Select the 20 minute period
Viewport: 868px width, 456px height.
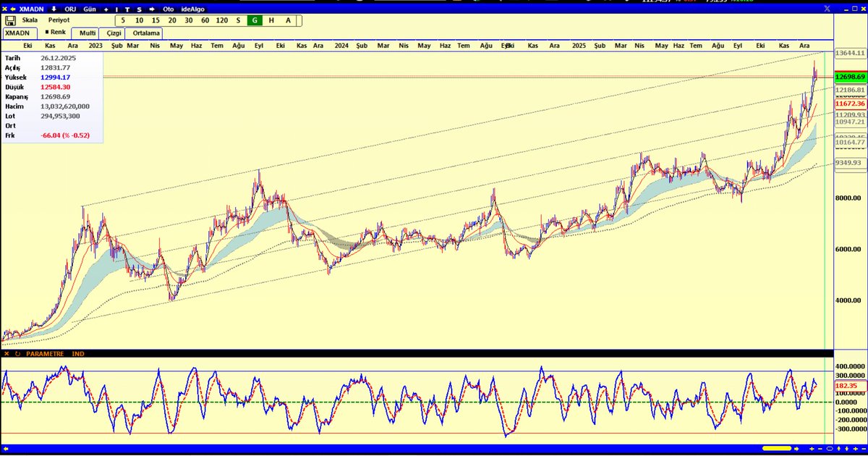coord(172,20)
